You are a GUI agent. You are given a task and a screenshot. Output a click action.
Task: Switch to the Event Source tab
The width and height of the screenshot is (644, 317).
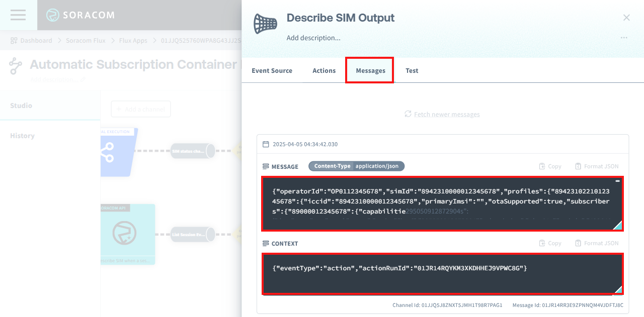[x=272, y=70]
